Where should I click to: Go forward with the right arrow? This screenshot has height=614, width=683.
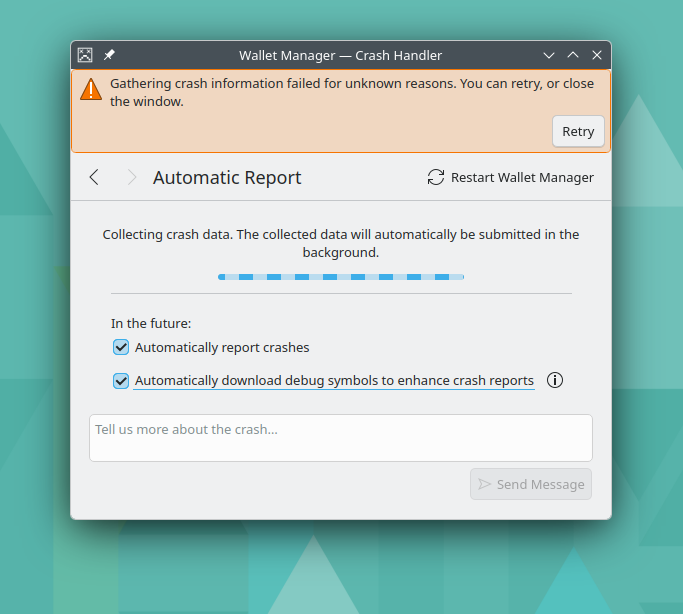pyautogui.click(x=132, y=177)
